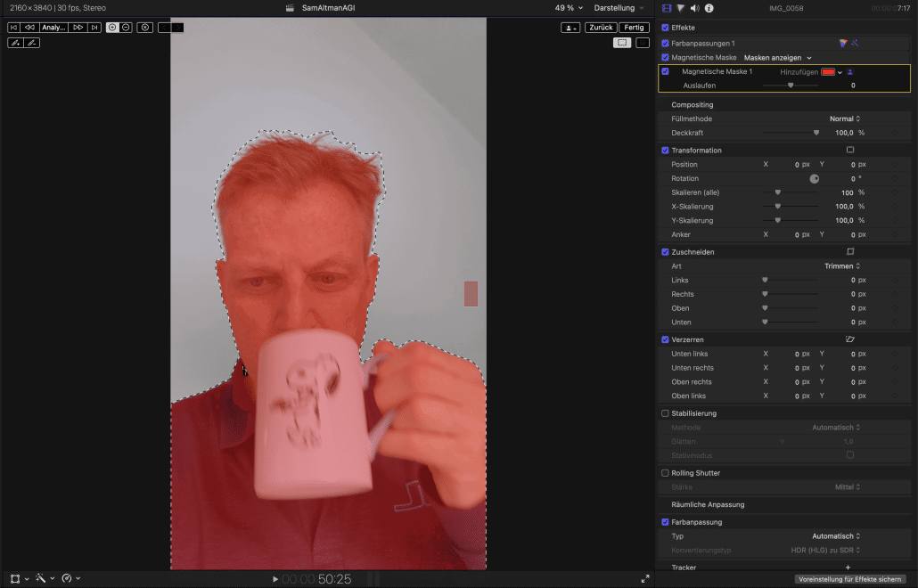Click the Fertig button
The image size is (918, 588).
[634, 28]
